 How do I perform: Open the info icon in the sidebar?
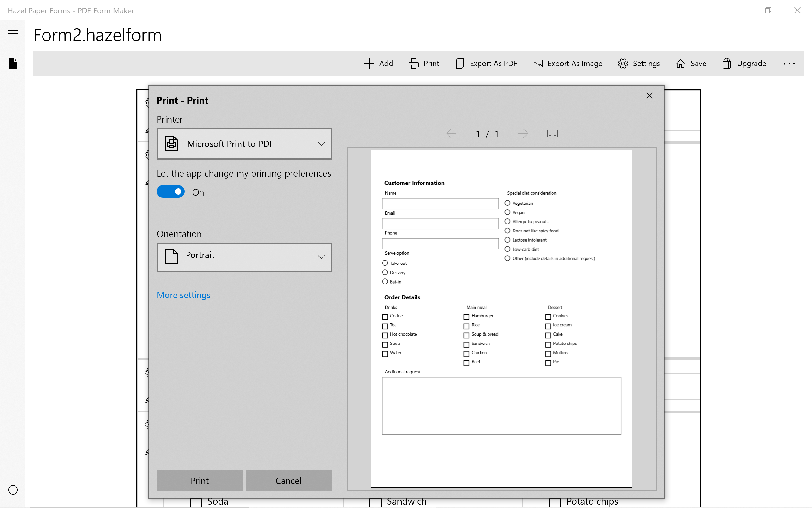[x=13, y=490]
